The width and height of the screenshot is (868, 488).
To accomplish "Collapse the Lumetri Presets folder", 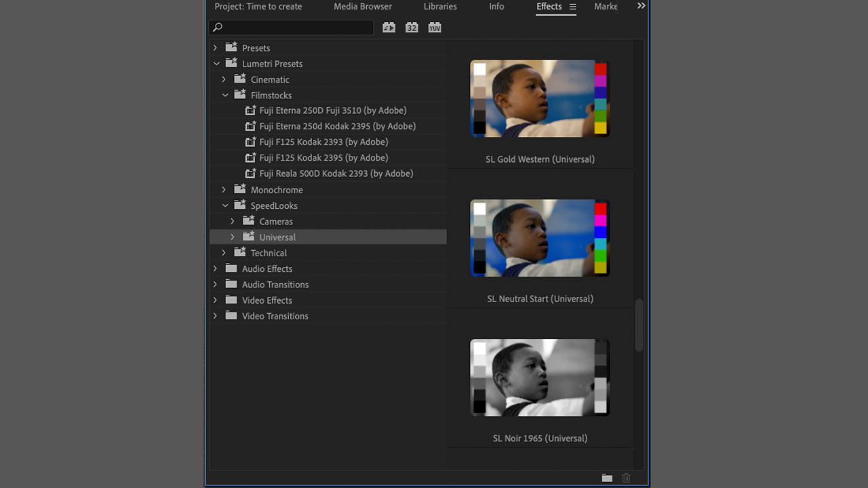I will (216, 64).
